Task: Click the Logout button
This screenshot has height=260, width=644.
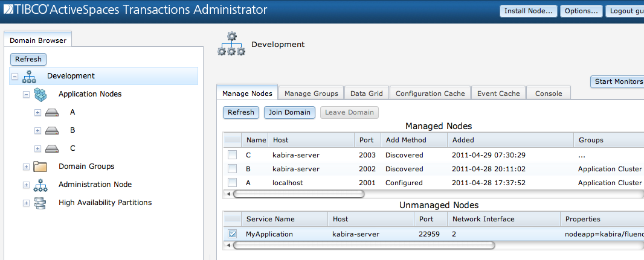Action: (625, 11)
